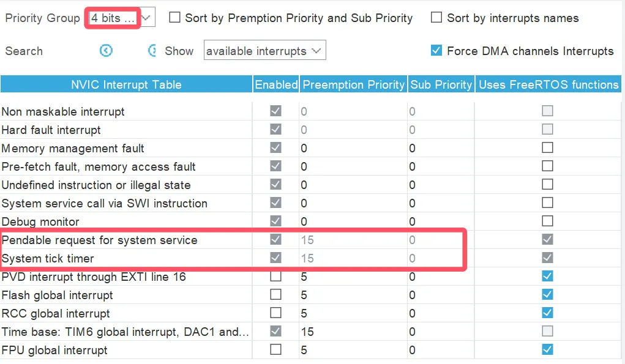The width and height of the screenshot is (625, 364).
Task: Tick Sort by interrupts names checkbox
Action: click(436, 18)
